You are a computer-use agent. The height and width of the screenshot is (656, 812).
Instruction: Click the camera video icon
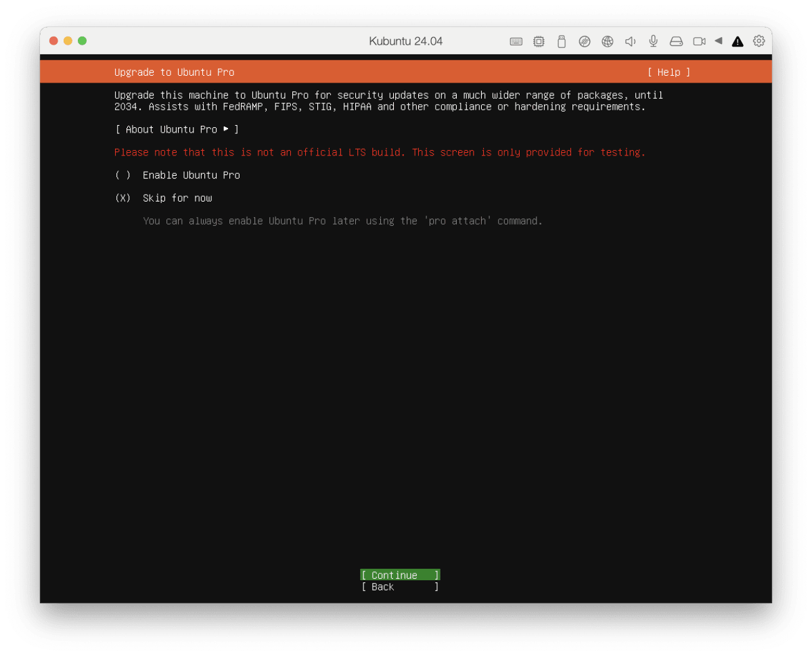(699, 41)
